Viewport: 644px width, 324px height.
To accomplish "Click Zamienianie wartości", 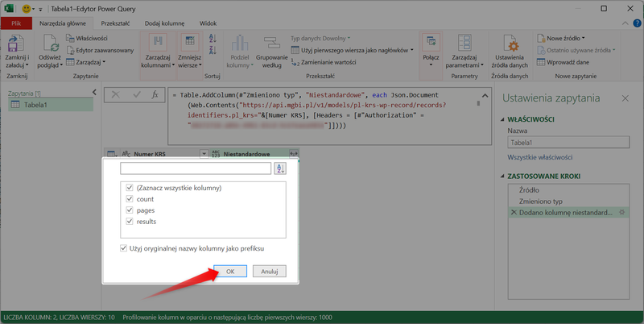I will (x=324, y=62).
